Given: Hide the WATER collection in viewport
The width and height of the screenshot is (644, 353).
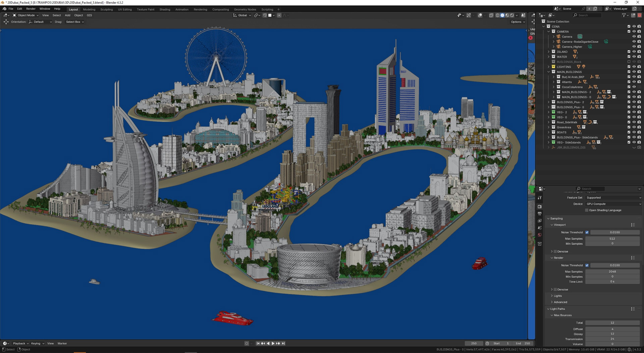Looking at the screenshot, I should pos(634,57).
